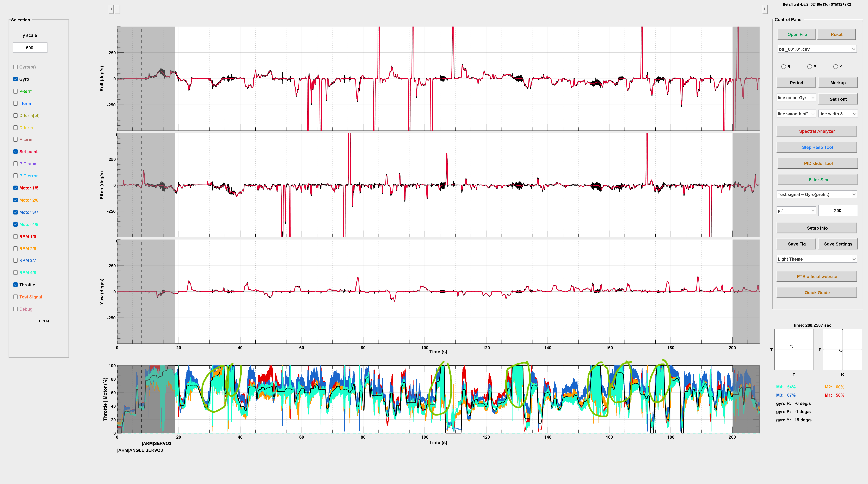Click the y scale input field
The height and width of the screenshot is (484, 868).
[x=30, y=48]
